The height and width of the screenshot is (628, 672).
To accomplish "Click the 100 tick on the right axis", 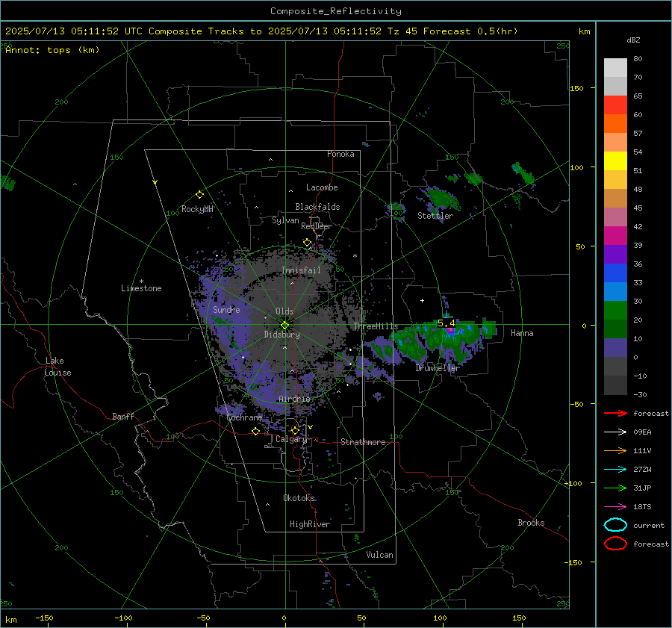I will click(576, 167).
